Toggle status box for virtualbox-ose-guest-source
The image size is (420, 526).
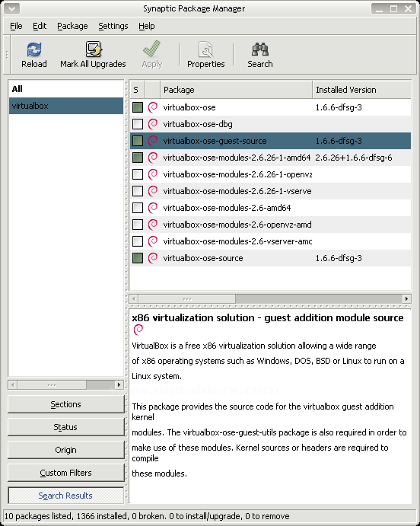pyautogui.click(x=138, y=141)
